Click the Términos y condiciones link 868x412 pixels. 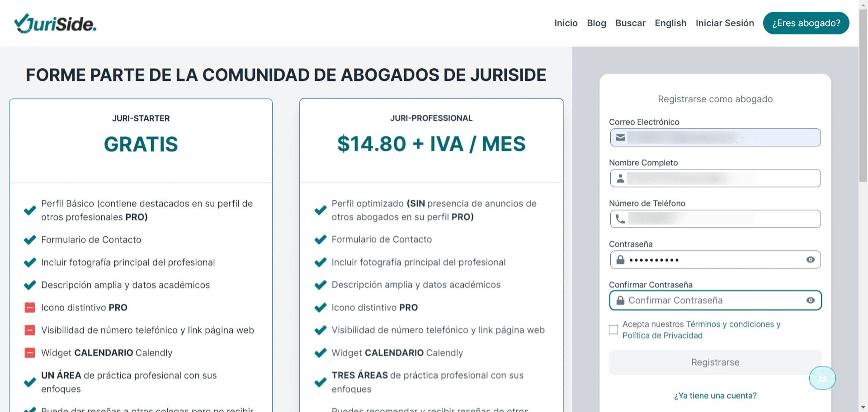point(732,324)
